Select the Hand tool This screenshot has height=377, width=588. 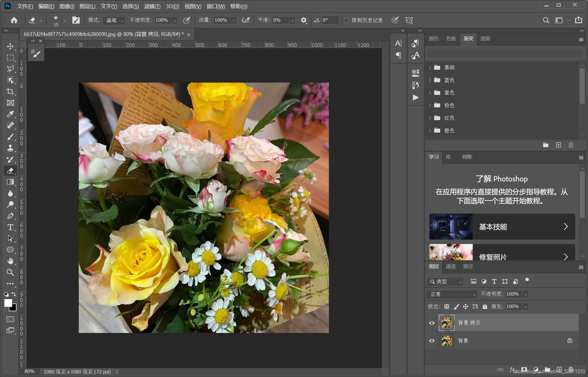[10, 261]
